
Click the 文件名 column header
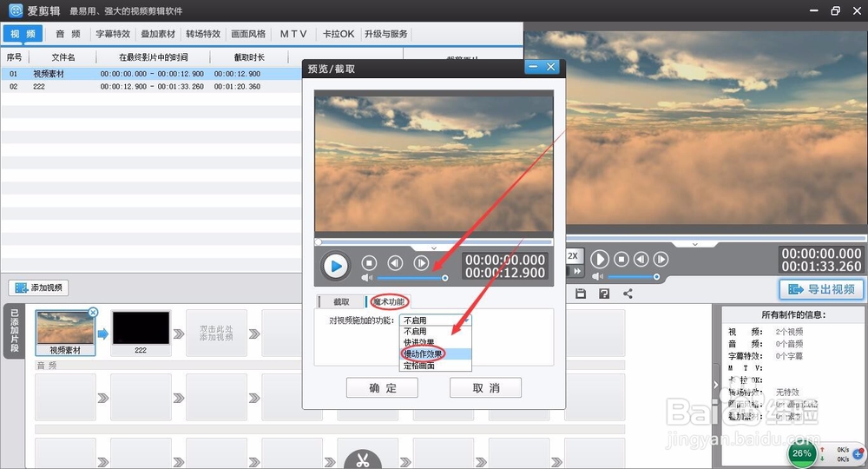[x=63, y=57]
